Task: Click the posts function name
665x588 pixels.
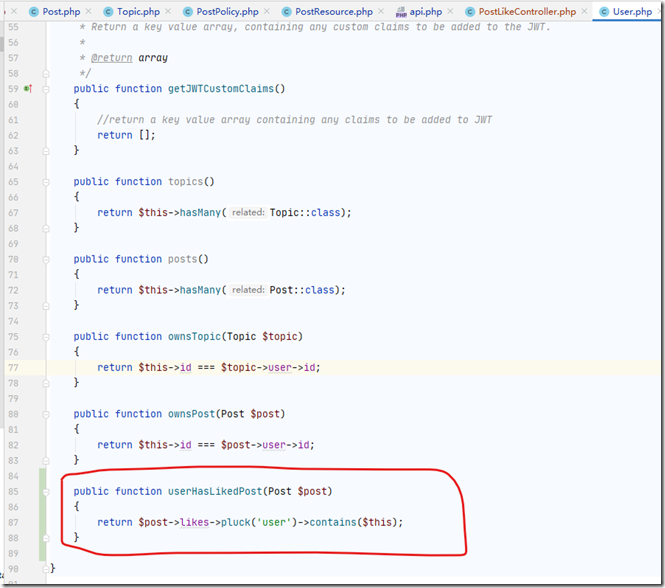Action: (182, 259)
